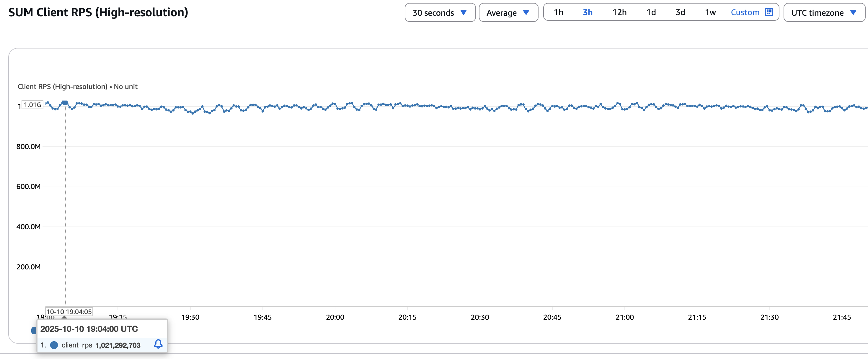Switch to the 1w time range
Viewport: 868px width, 359px height.
click(x=710, y=12)
